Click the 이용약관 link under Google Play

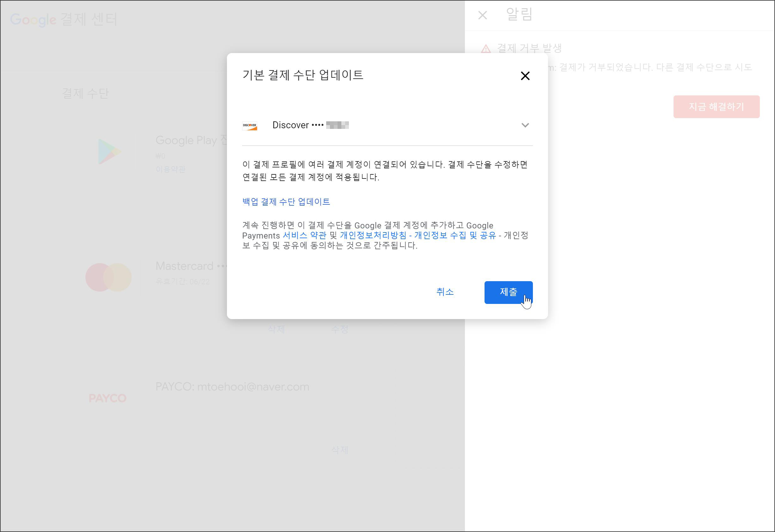click(x=170, y=169)
